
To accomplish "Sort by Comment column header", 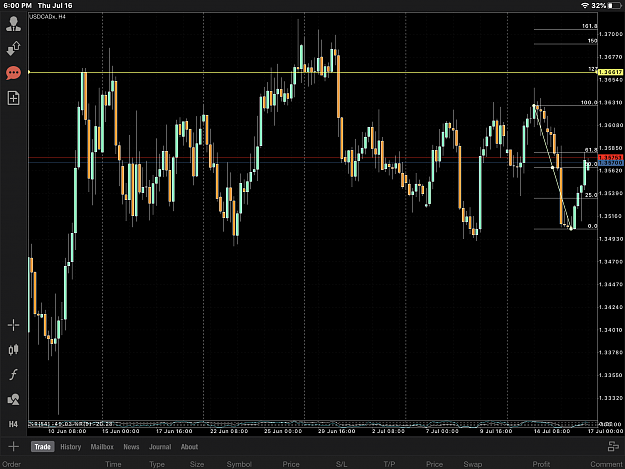I will pyautogui.click(x=606, y=464).
